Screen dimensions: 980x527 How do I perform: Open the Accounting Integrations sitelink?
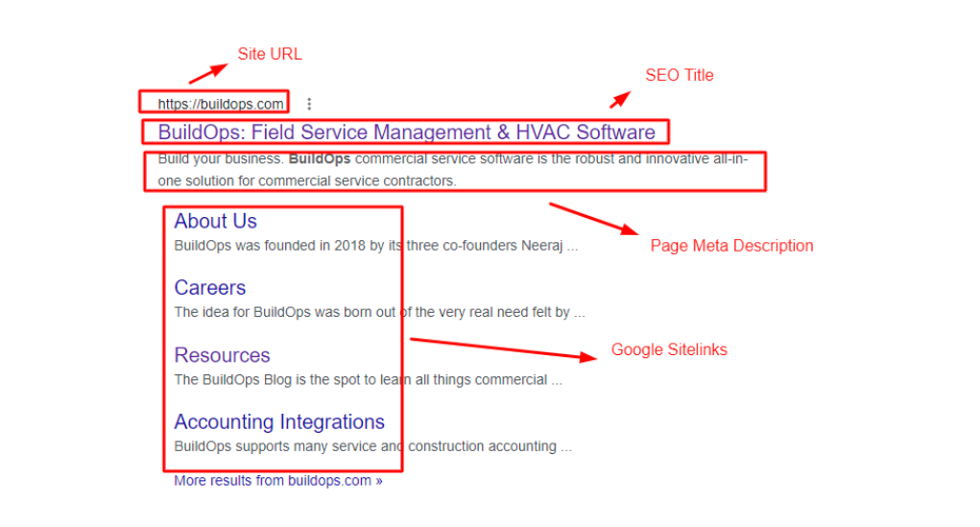tap(279, 422)
